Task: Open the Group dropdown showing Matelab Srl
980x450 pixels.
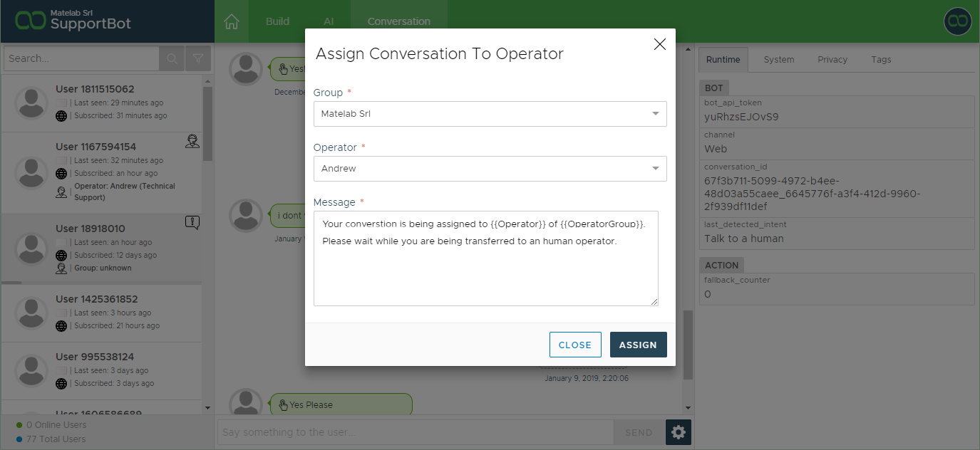Action: pyautogui.click(x=490, y=114)
